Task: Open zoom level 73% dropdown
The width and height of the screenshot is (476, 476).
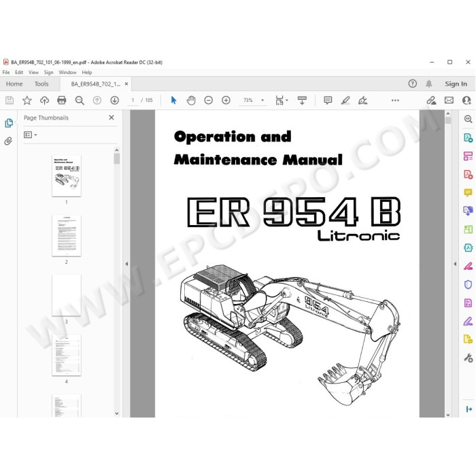Action: point(262,100)
